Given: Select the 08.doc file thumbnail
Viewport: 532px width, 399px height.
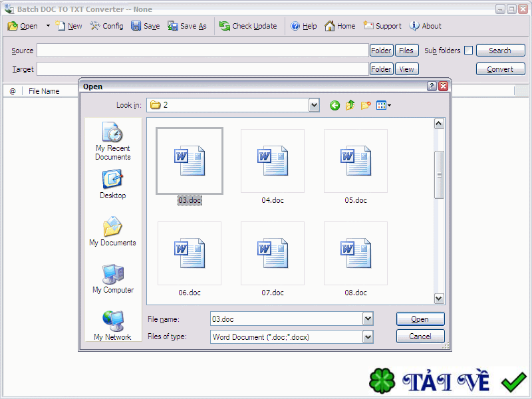Looking at the screenshot, I should pyautogui.click(x=356, y=253).
